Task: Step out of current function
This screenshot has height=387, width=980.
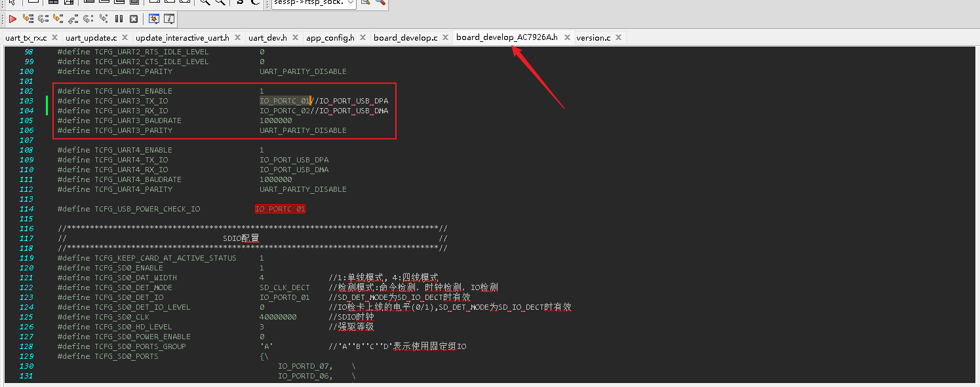Action: pos(73,19)
